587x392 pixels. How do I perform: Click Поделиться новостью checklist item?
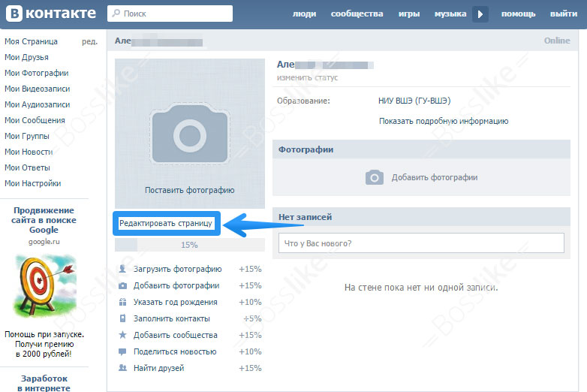pos(175,351)
